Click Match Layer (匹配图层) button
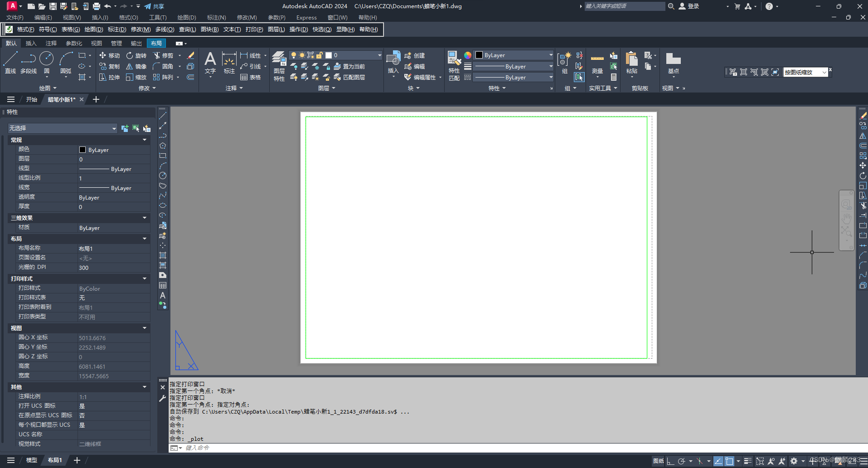Viewport: 868px width, 468px height. click(x=349, y=77)
